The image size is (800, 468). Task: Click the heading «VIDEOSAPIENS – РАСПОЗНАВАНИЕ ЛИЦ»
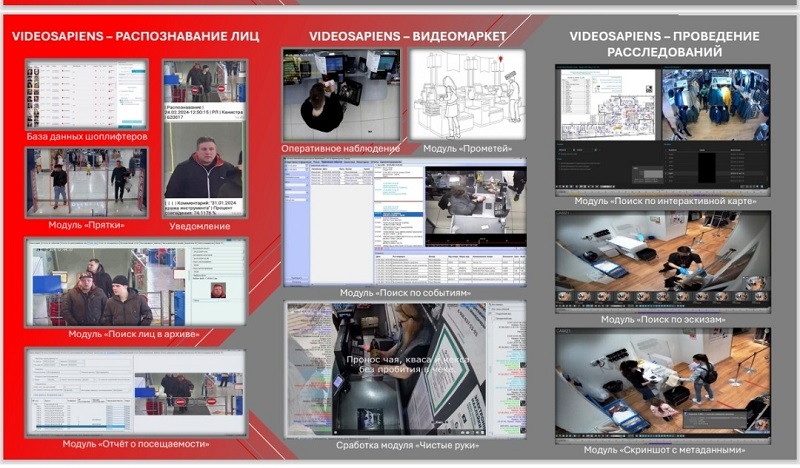(135, 36)
